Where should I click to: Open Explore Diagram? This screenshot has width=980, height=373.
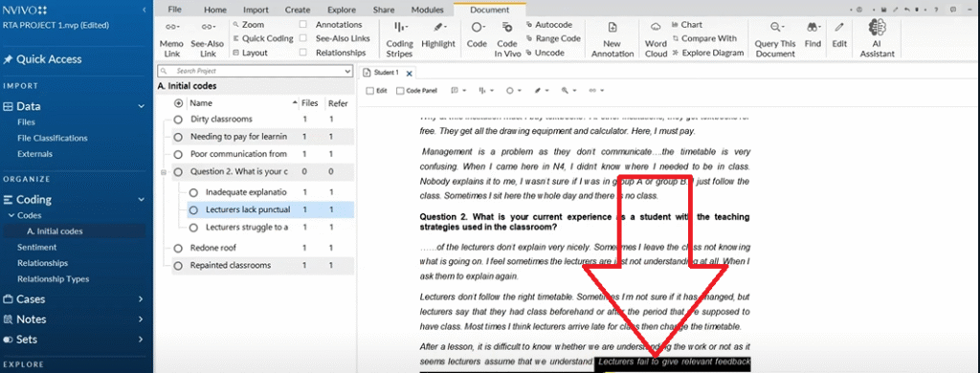click(x=708, y=54)
